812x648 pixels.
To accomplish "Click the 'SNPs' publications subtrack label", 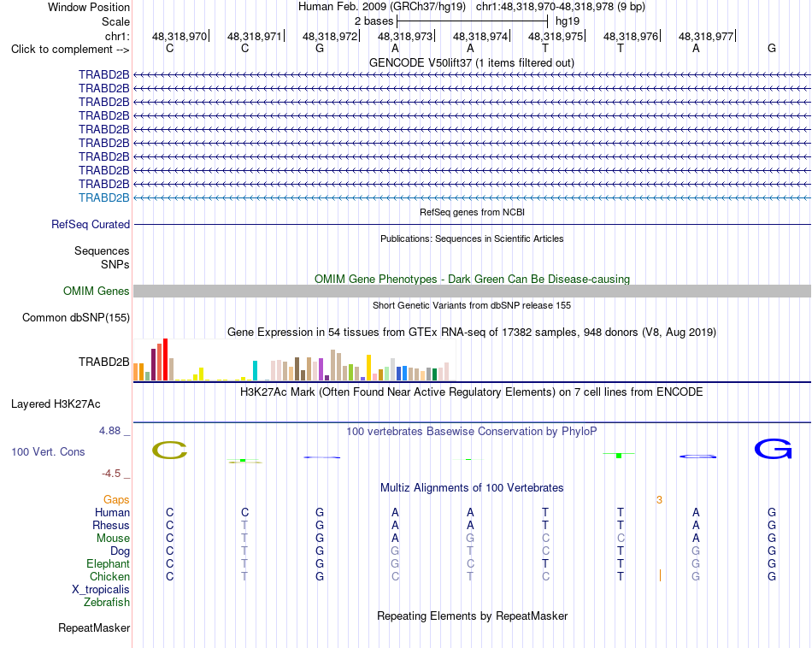I will pos(115,264).
